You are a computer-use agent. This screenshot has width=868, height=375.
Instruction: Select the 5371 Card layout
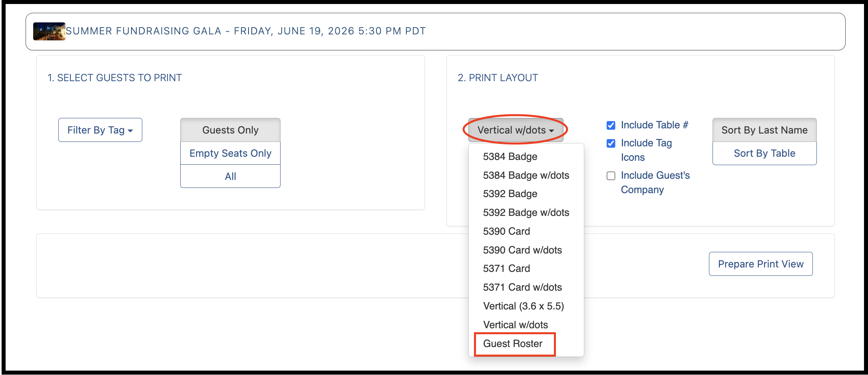[x=526, y=268]
